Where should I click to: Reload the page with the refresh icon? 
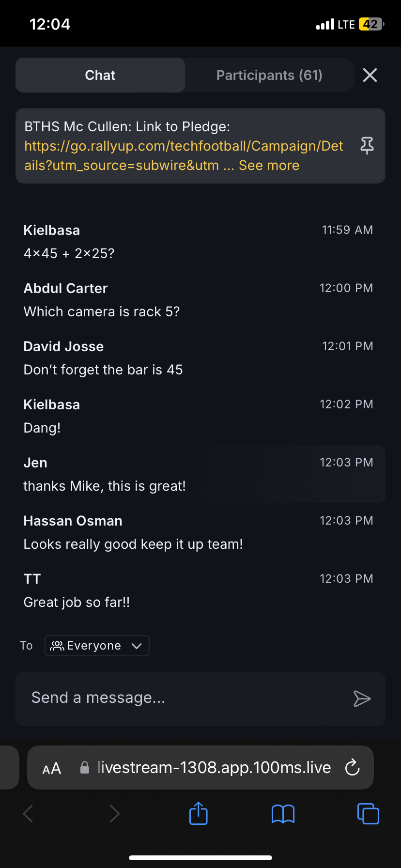(x=352, y=767)
